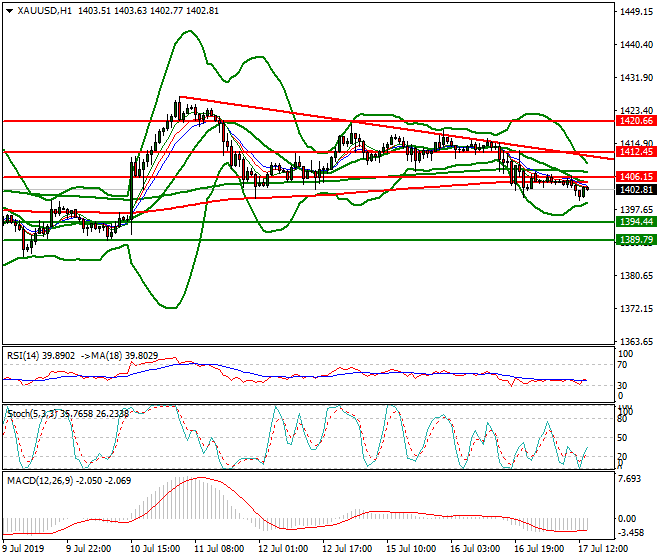Click the 1449.15 price scale value

coord(636,12)
